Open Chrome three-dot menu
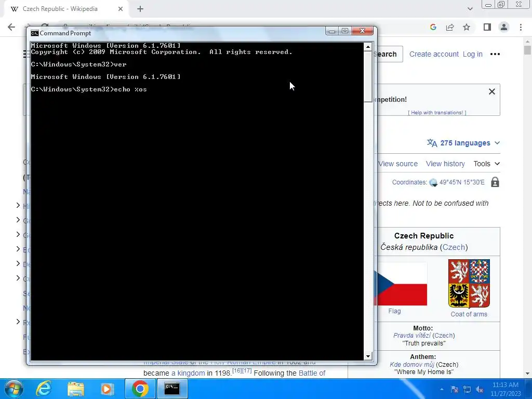Screen dimensions: 532x399 click(521, 27)
